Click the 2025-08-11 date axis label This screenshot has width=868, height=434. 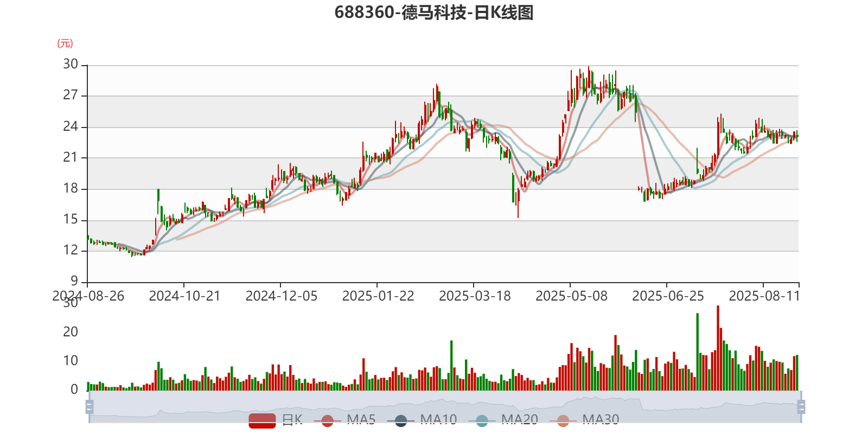click(764, 296)
